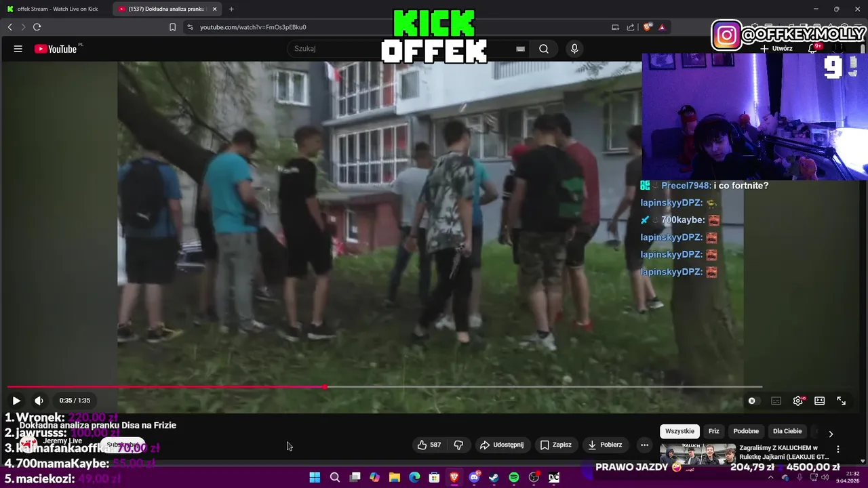This screenshot has height=488, width=868.
Task: Switch to theater mode view
Action: 820,401
